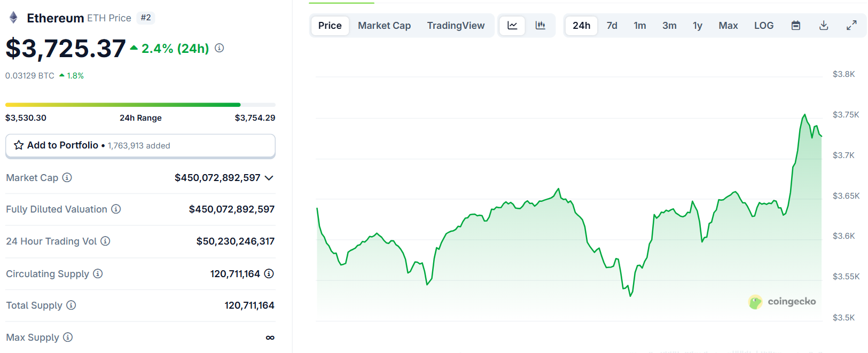Image resolution: width=868 pixels, height=353 pixels.
Task: Click the Add to Portfolio button
Action: coord(140,146)
